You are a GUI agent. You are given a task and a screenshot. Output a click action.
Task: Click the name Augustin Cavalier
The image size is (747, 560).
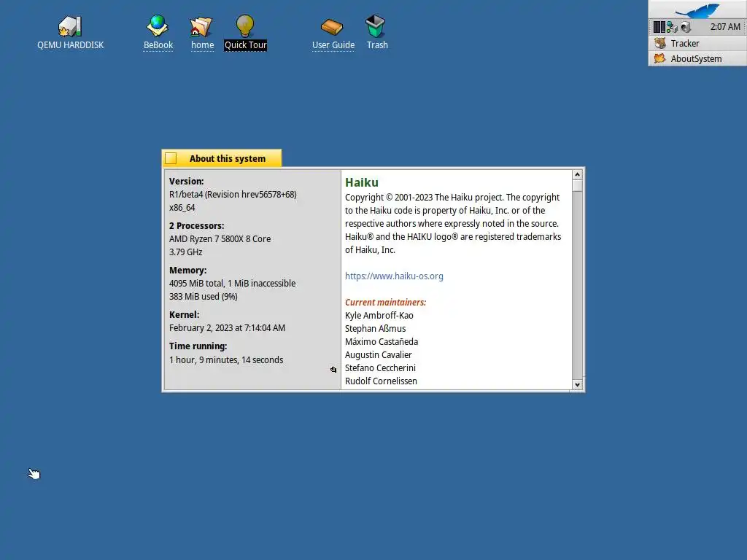379,355
